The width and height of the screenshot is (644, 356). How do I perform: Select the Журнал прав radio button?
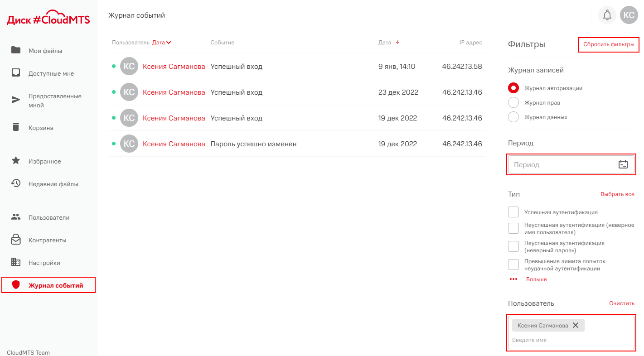[513, 102]
